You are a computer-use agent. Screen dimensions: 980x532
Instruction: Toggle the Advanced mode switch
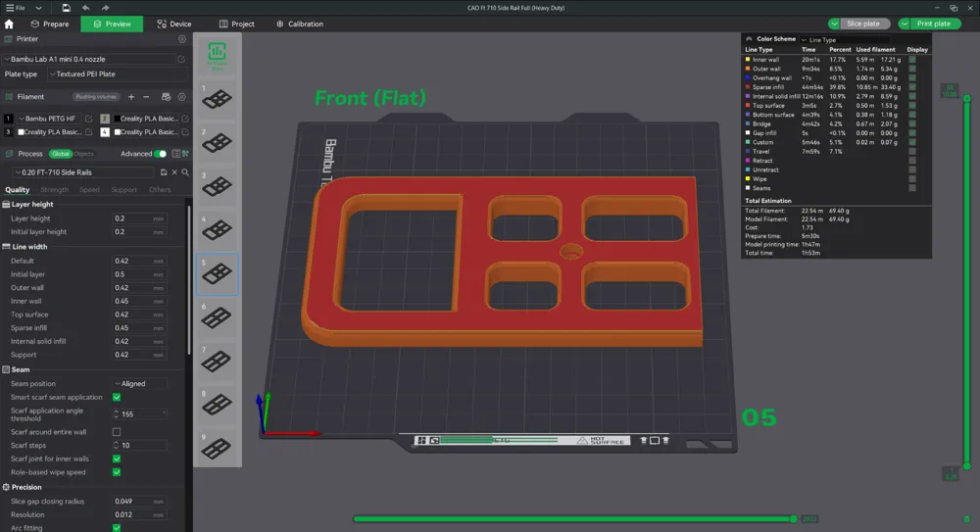[161, 154]
